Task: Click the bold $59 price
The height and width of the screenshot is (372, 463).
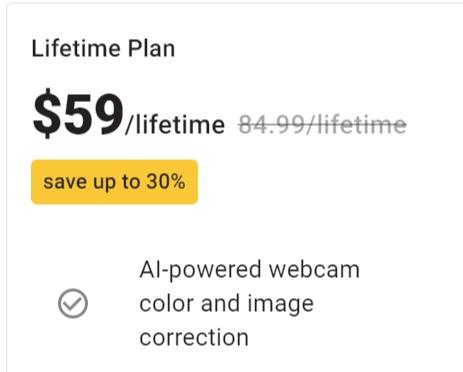Action: 78,114
